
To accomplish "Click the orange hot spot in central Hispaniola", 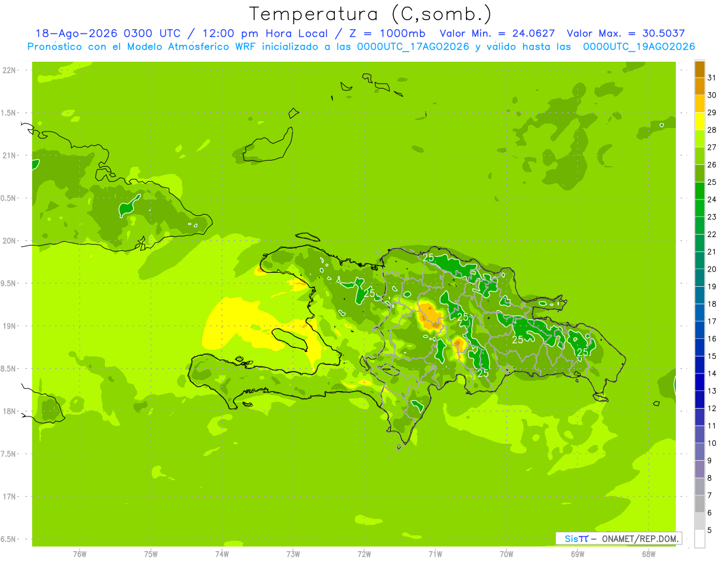I will [x=431, y=316].
